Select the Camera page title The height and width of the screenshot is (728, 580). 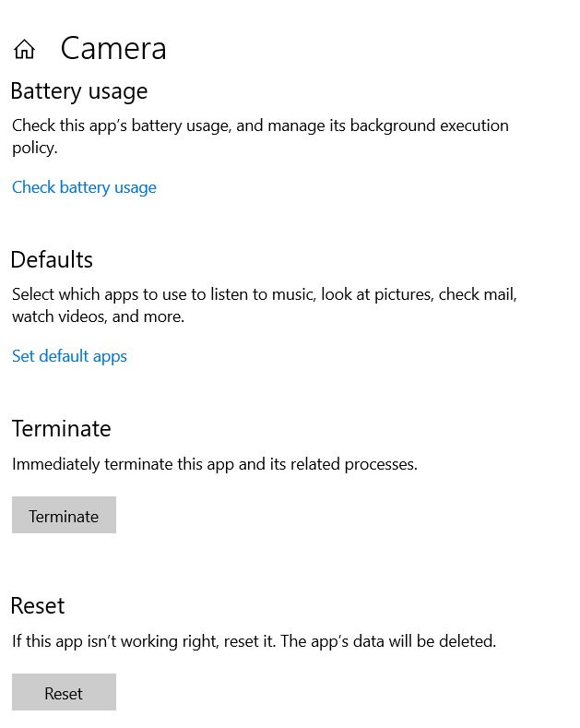point(113,48)
